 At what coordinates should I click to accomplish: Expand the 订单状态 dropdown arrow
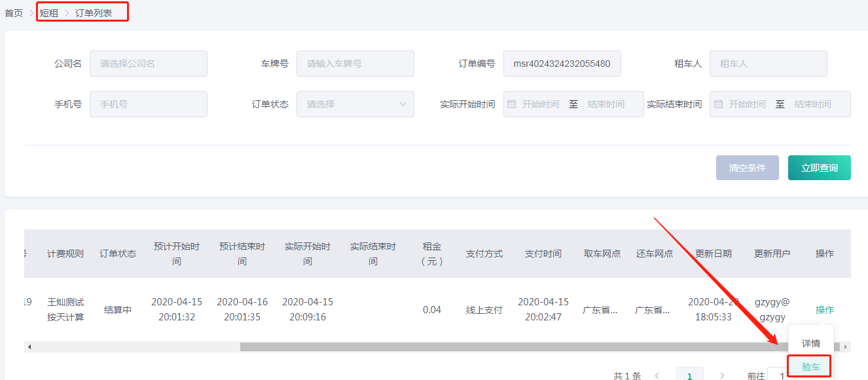(x=403, y=104)
